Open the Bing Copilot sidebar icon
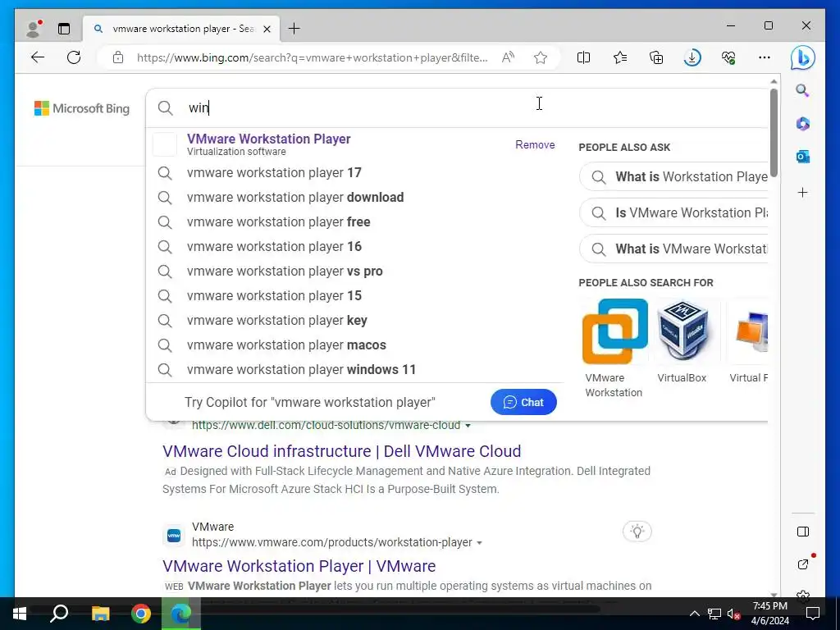Viewport: 840px width, 630px height. 802,58
